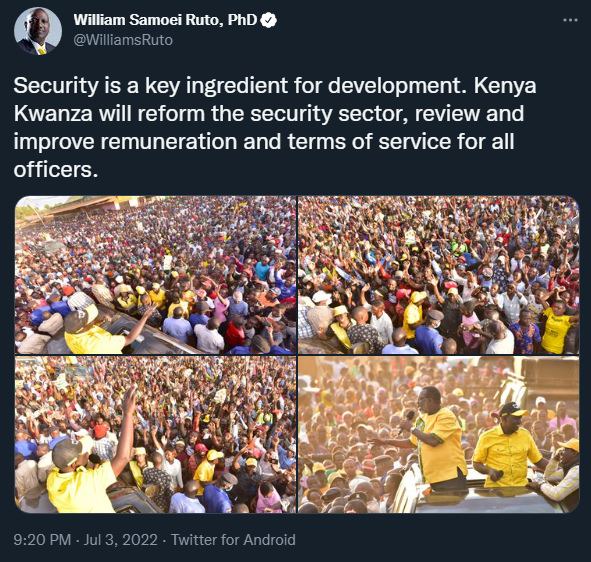
Task: View the second photo of waving crowd
Action: (439, 275)
